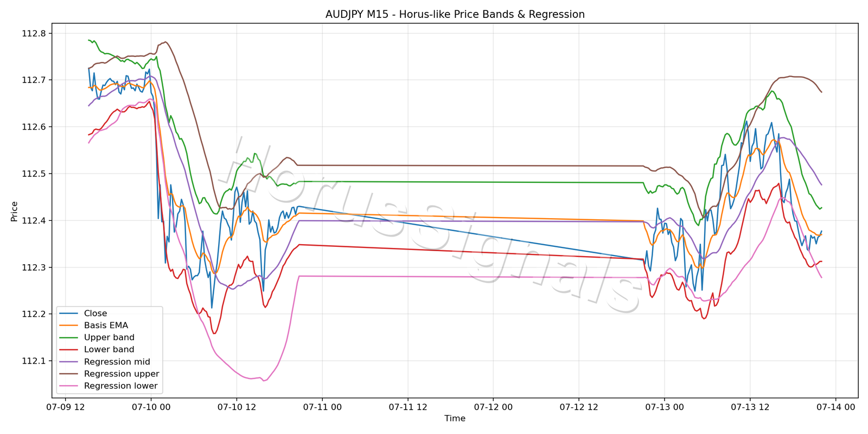The image size is (868, 434).
Task: Click the blue line swatch beside Close
Action: 69,314
